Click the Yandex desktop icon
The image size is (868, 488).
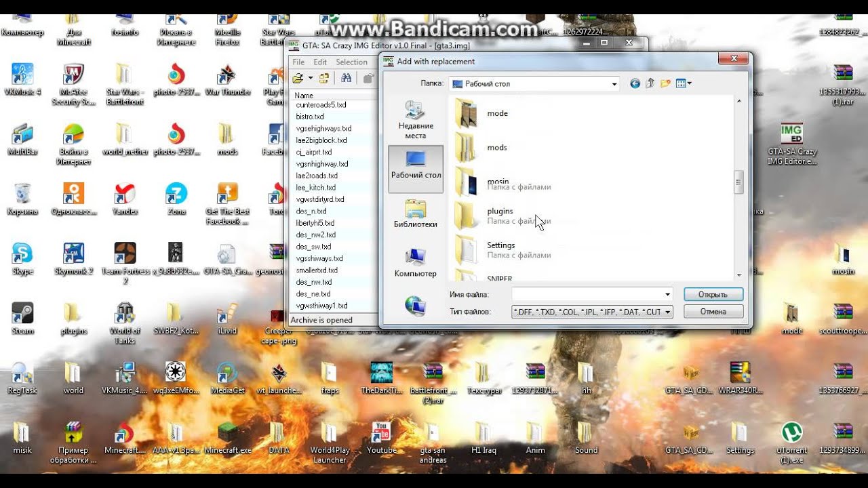click(125, 199)
